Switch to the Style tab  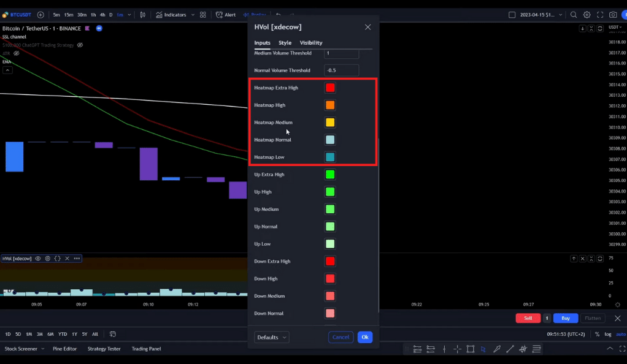coord(285,43)
